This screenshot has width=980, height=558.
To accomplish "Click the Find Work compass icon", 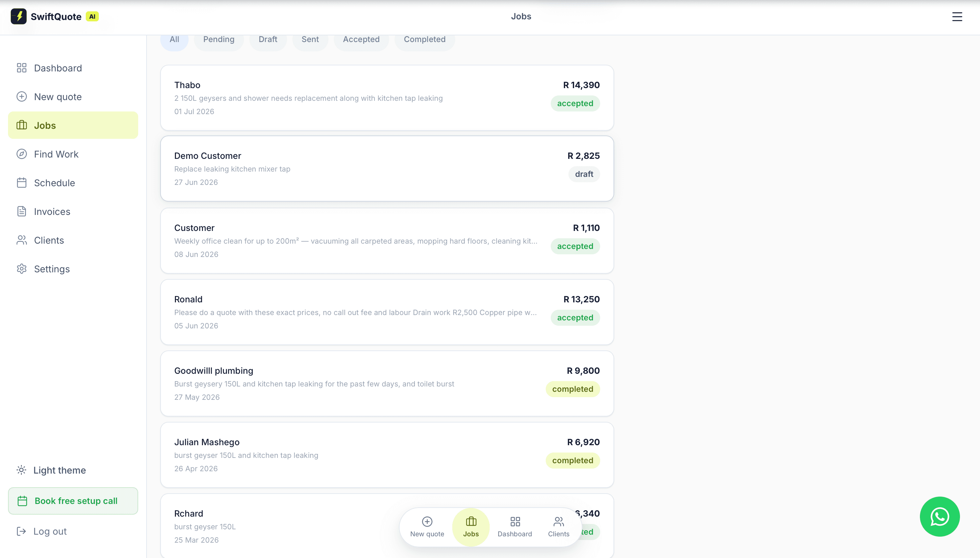I will pyautogui.click(x=21, y=154).
